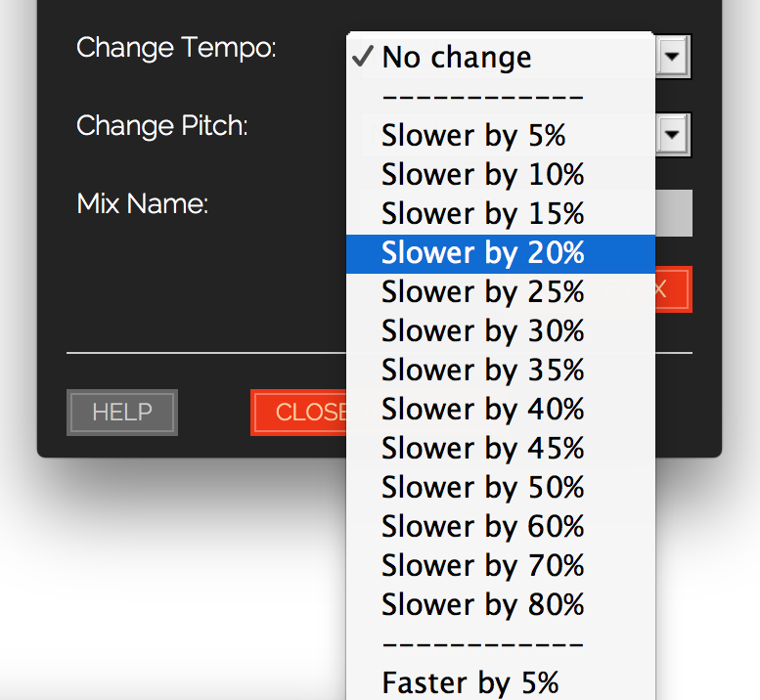Choose "Slower by 35%" entry
The height and width of the screenshot is (700, 760).
(482, 370)
